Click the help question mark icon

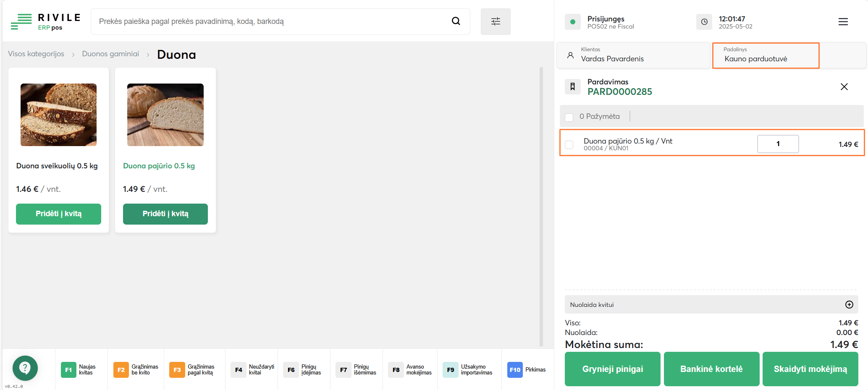point(25,368)
